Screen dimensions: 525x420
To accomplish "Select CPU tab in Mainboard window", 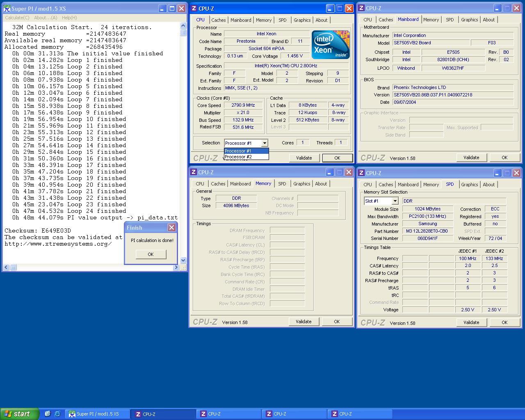I will pos(368,20).
